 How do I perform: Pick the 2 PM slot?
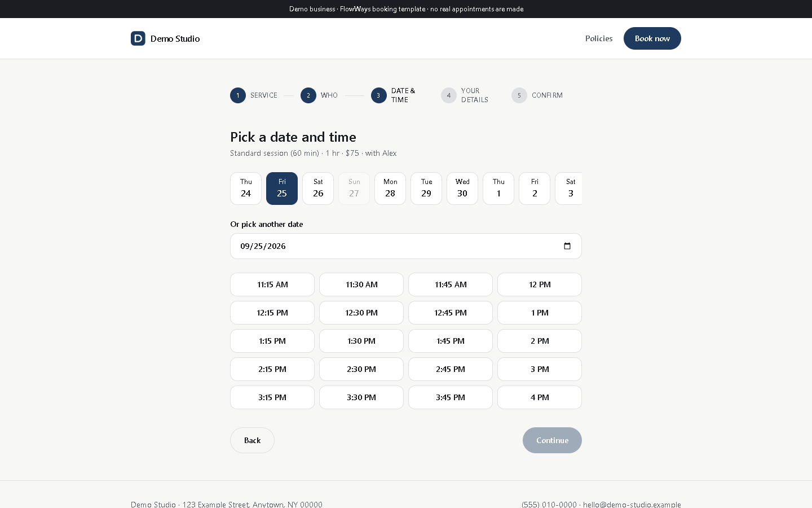click(x=540, y=341)
